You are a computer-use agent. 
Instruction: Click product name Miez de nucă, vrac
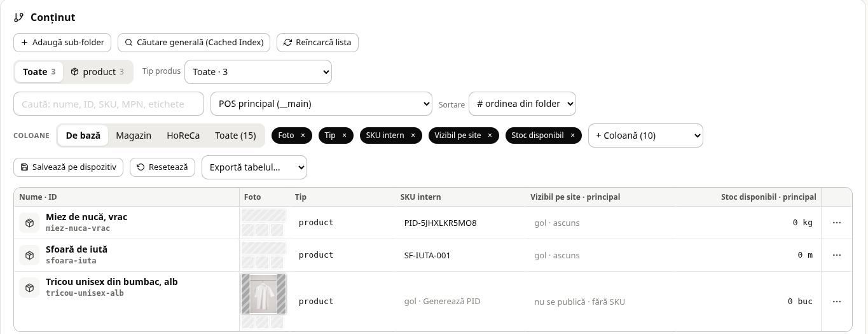click(86, 217)
